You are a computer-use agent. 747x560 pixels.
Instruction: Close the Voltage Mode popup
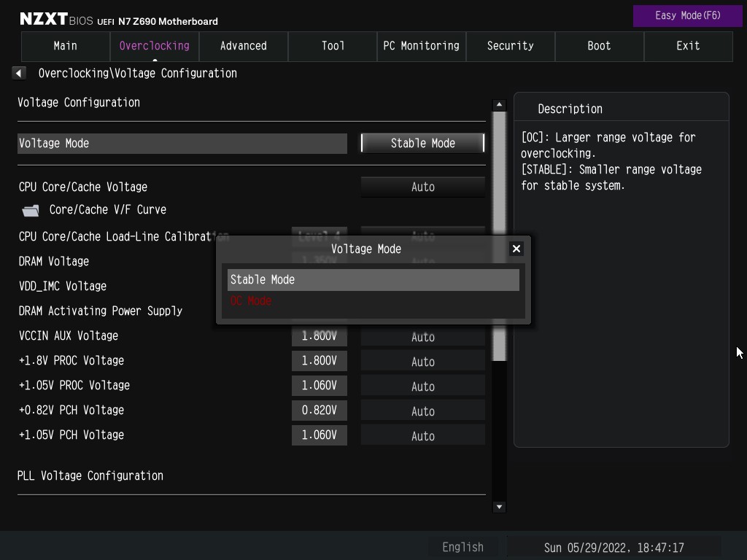(x=516, y=249)
